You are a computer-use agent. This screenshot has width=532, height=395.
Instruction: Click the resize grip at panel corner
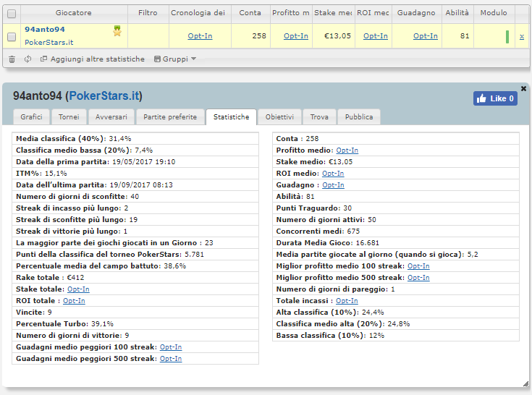tap(525, 384)
